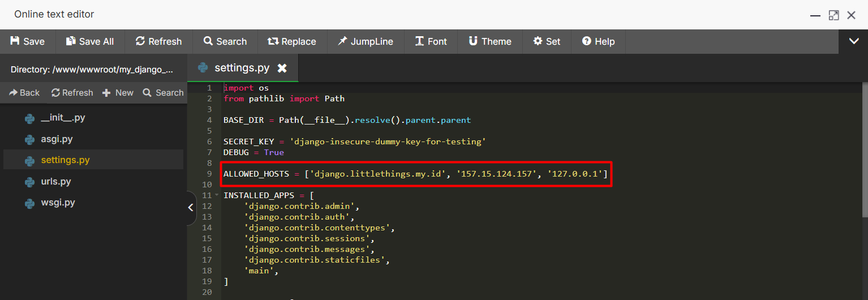Image resolution: width=868 pixels, height=300 pixels.
Task: Go Back in the directory panel
Action: coord(24,93)
